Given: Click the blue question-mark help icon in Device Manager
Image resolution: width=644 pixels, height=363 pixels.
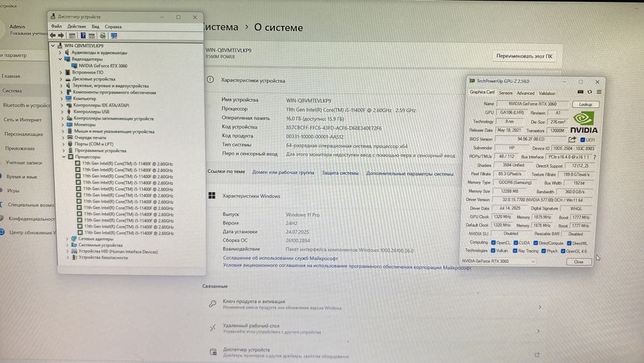Looking at the screenshot, I should [83, 35].
